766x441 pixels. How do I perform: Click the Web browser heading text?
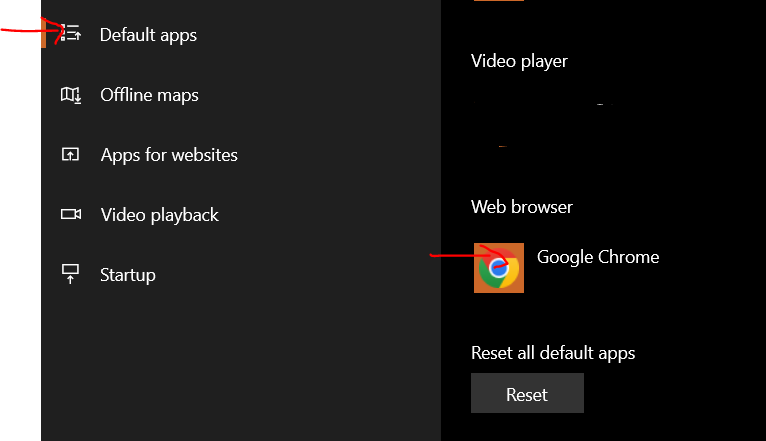click(x=522, y=207)
